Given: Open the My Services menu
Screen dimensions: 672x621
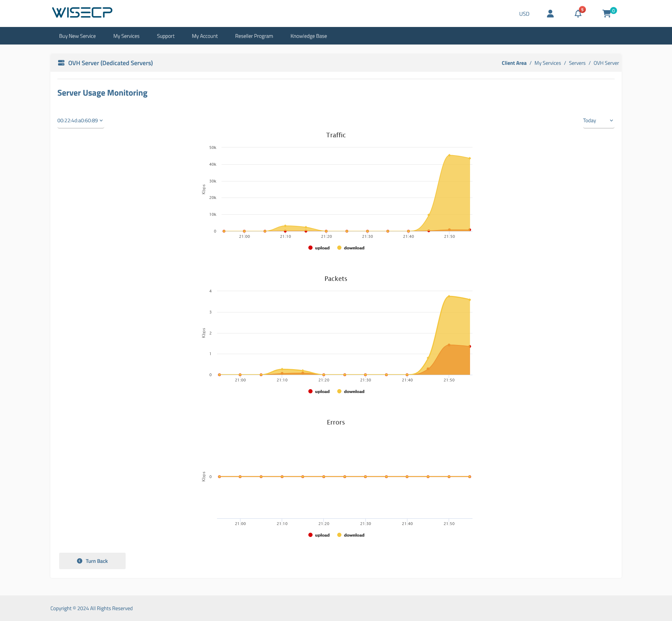Looking at the screenshot, I should (126, 36).
